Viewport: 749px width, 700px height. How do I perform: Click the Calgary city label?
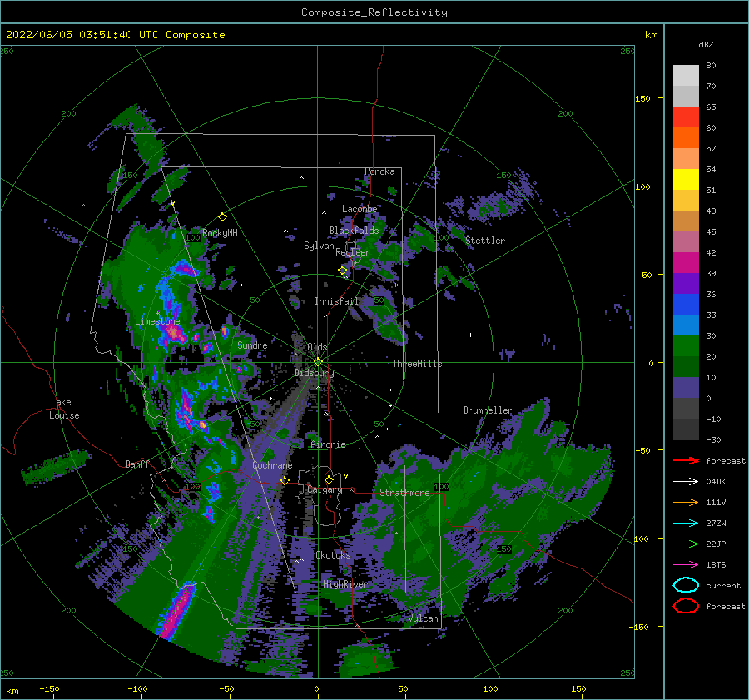325,489
